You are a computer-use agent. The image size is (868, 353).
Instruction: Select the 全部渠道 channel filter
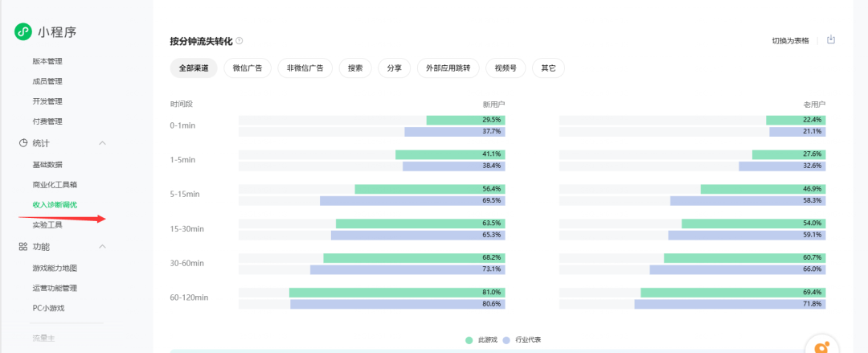193,68
